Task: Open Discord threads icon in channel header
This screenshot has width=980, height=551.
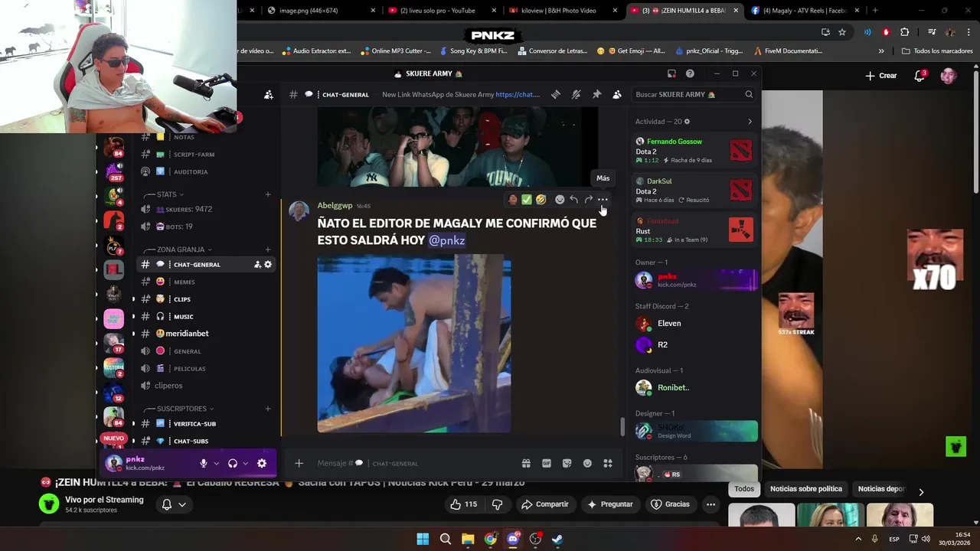Action: [556, 94]
